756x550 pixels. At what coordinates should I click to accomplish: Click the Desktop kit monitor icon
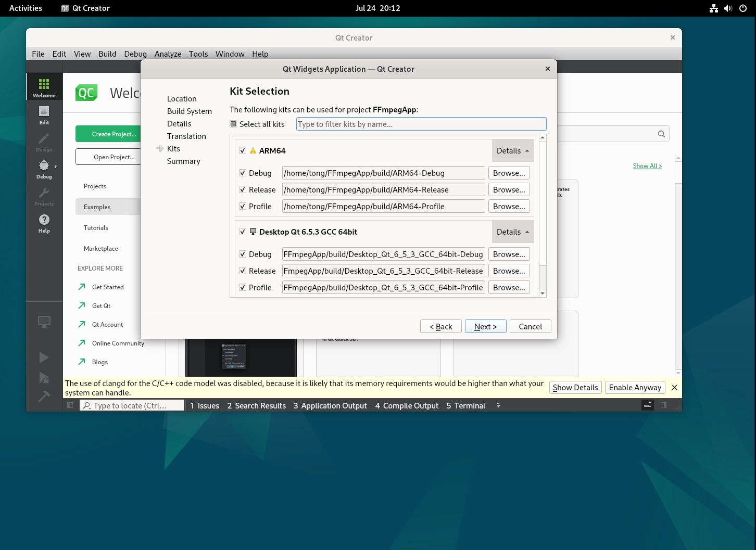(x=253, y=232)
